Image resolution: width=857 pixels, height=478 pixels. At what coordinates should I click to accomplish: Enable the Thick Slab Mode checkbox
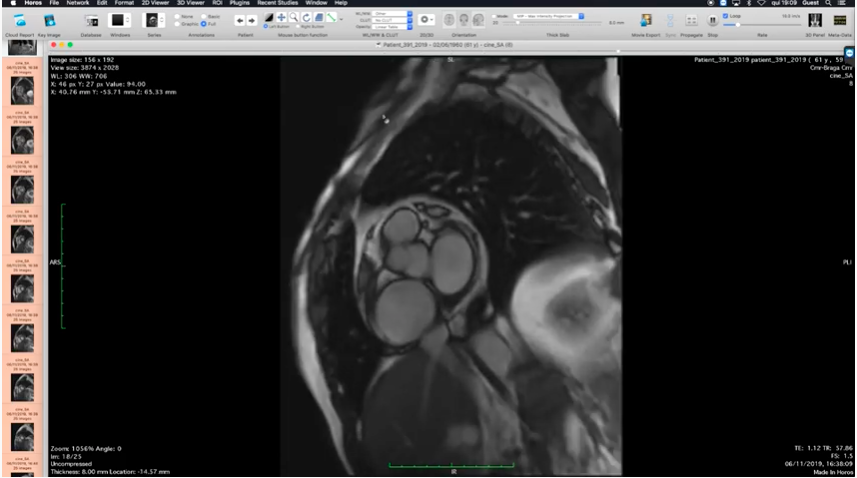494,16
